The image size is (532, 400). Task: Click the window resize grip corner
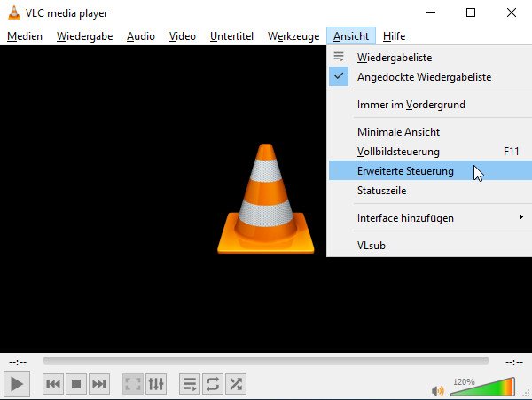[527, 394]
